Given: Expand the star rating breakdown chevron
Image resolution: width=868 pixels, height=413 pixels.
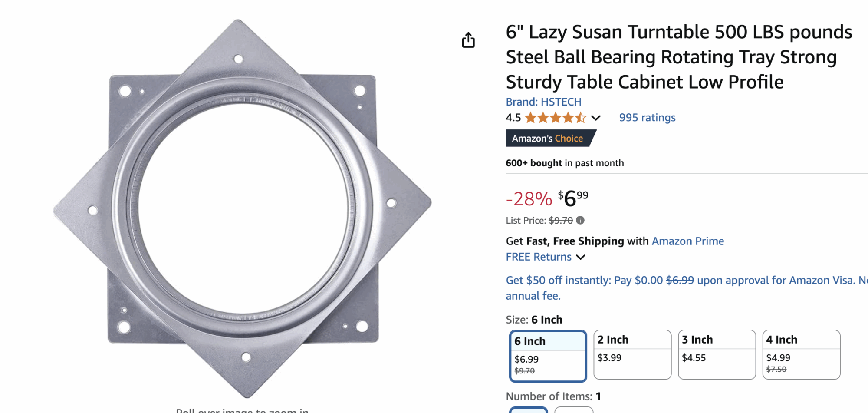Looking at the screenshot, I should [x=596, y=118].
